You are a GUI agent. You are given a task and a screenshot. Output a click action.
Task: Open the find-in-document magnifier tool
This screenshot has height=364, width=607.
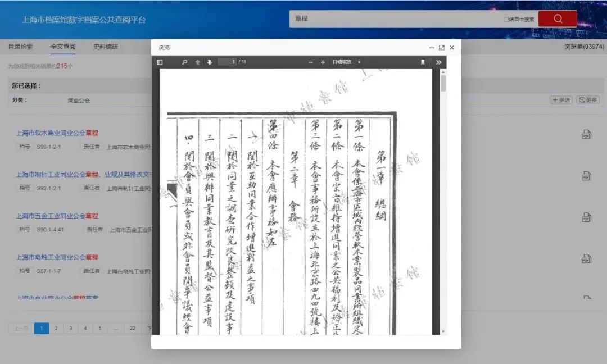pos(184,62)
